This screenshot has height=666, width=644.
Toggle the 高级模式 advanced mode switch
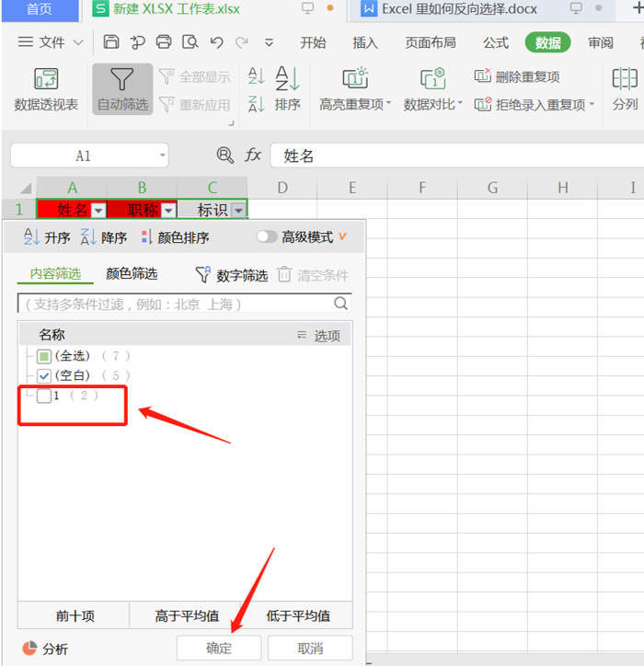267,236
